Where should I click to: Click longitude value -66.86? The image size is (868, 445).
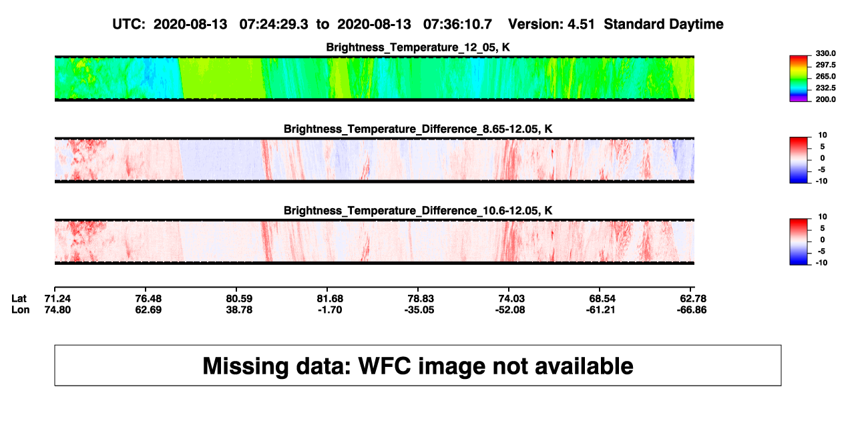pyautogui.click(x=694, y=310)
